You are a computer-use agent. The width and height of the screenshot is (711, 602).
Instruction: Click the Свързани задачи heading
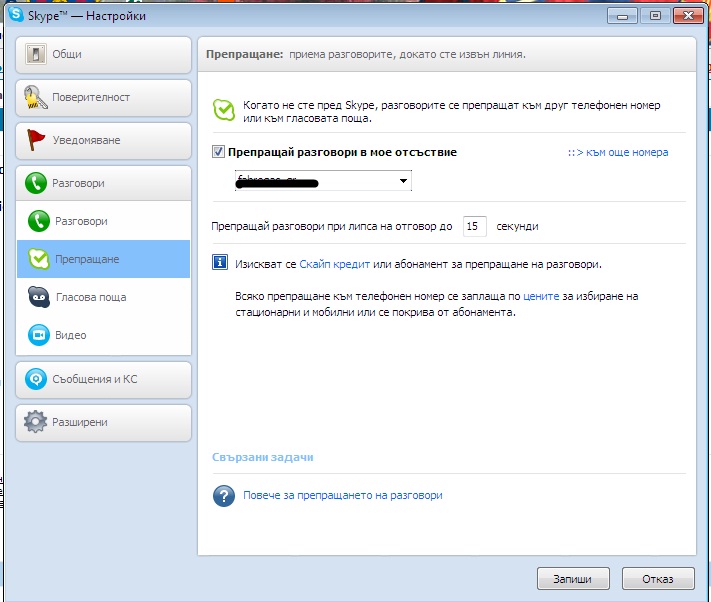coord(263,457)
